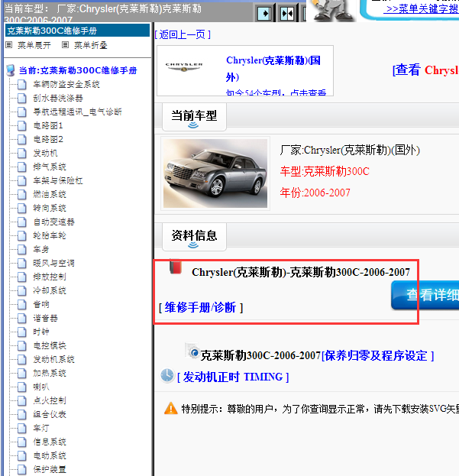459x476 pixels.
Task: Select 组合仪表 in the manual tree
Action: click(50, 414)
